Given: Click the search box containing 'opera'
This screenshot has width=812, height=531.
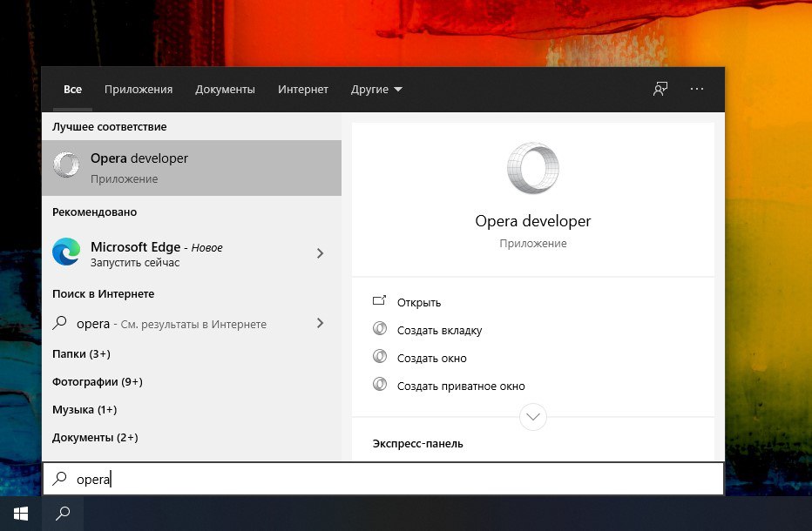Looking at the screenshot, I should (x=383, y=479).
